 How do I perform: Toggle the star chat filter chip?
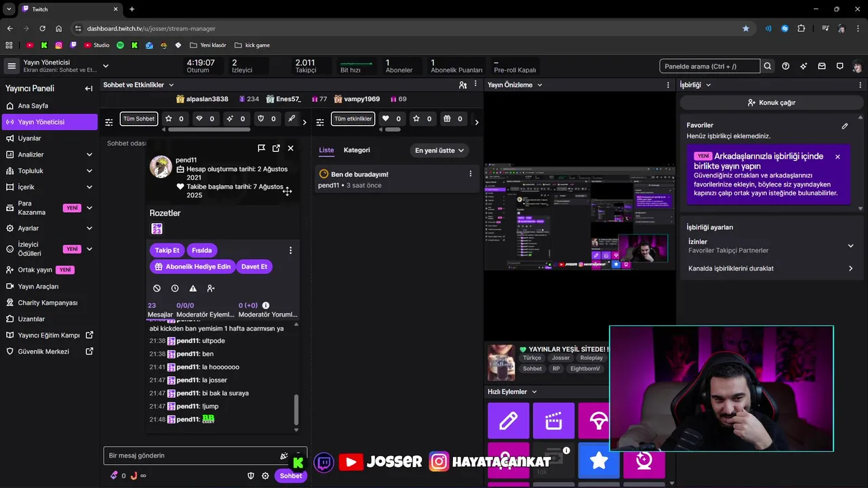click(x=175, y=119)
